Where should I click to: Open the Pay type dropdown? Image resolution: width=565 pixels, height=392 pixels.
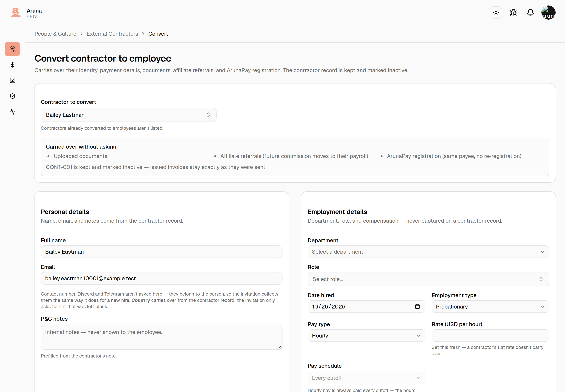click(x=366, y=336)
